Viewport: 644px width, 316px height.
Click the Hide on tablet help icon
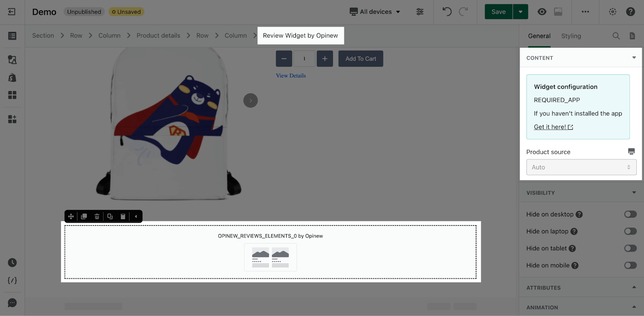point(572,248)
